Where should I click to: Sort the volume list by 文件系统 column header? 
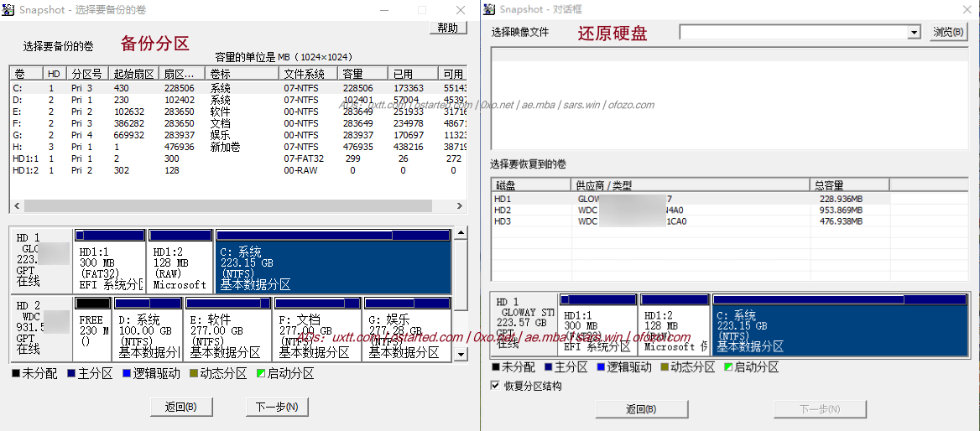coord(309,74)
